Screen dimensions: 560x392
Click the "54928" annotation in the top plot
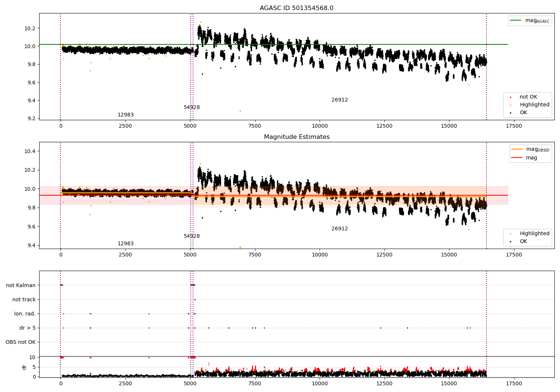click(192, 108)
